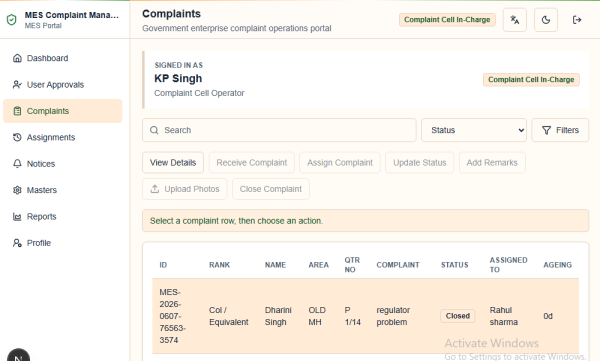The image size is (600, 361).
Task: Open the Dashboard menu item
Action: [x=63, y=58]
